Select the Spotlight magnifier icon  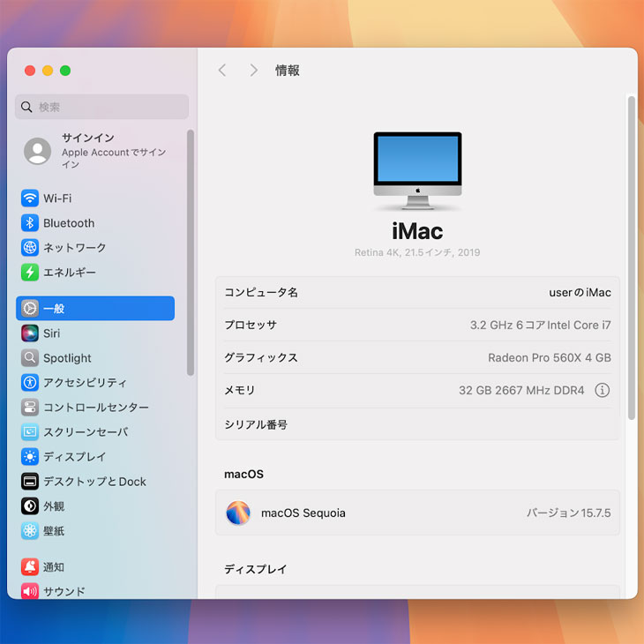[30, 358]
